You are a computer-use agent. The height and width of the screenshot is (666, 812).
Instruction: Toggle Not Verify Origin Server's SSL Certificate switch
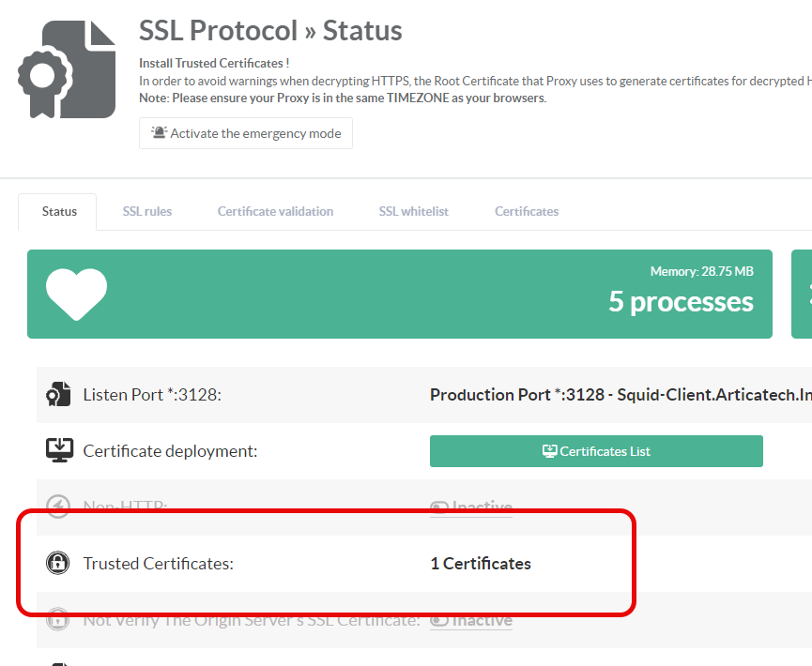(x=439, y=620)
